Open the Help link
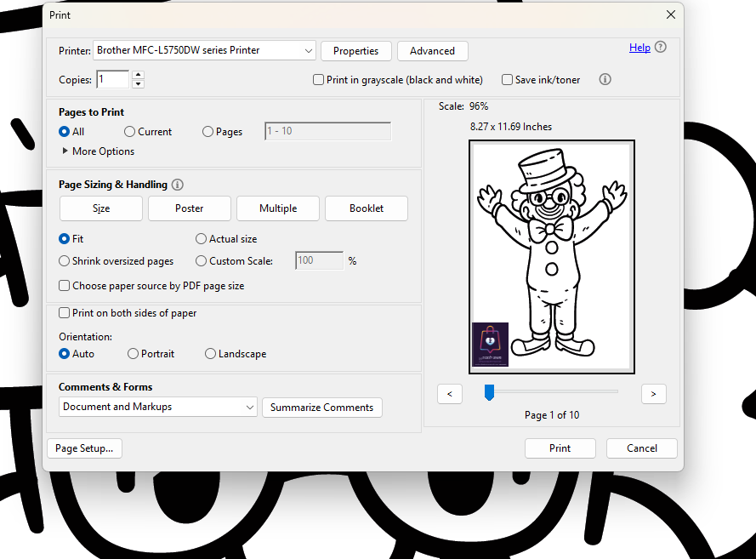This screenshot has height=559, width=756. [x=639, y=48]
